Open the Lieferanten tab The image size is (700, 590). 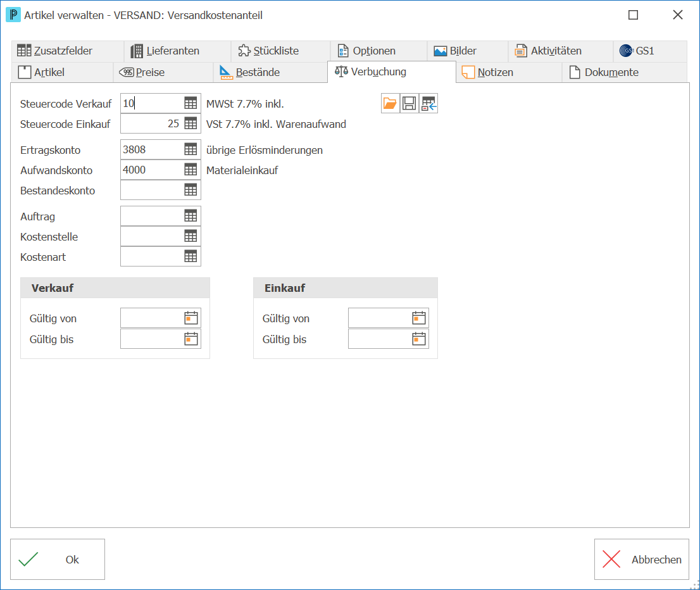coord(177,51)
